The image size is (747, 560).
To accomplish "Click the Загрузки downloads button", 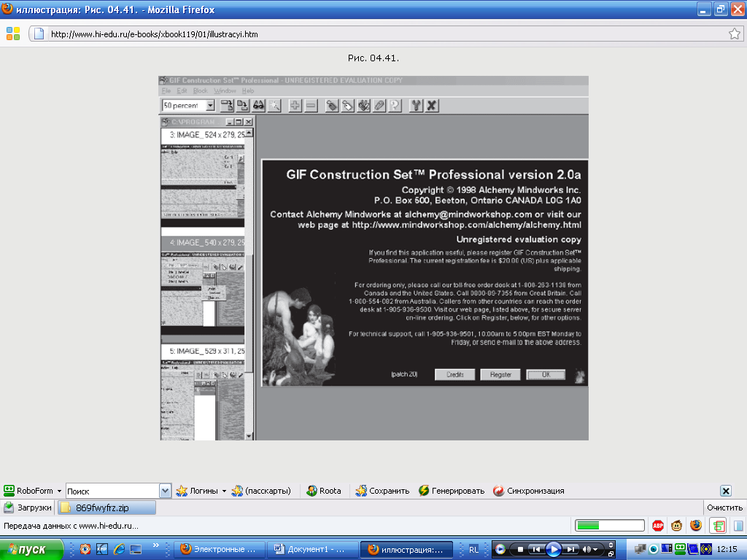I will [x=28, y=507].
